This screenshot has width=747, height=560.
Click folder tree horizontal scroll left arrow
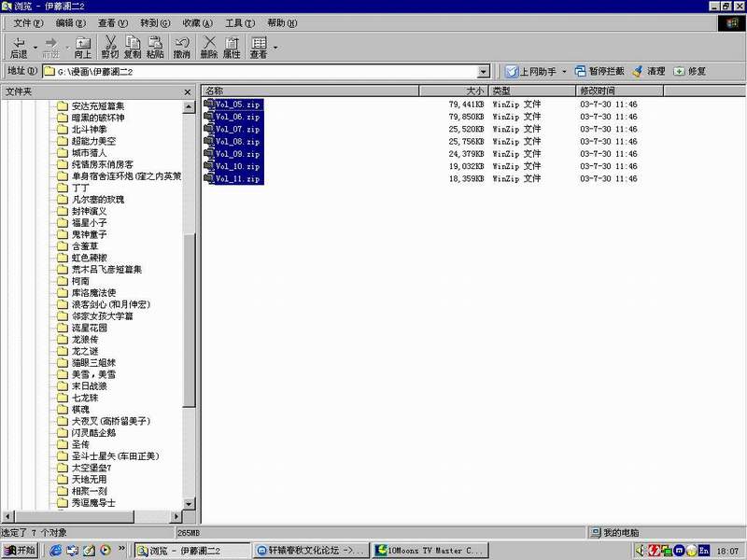[8, 516]
